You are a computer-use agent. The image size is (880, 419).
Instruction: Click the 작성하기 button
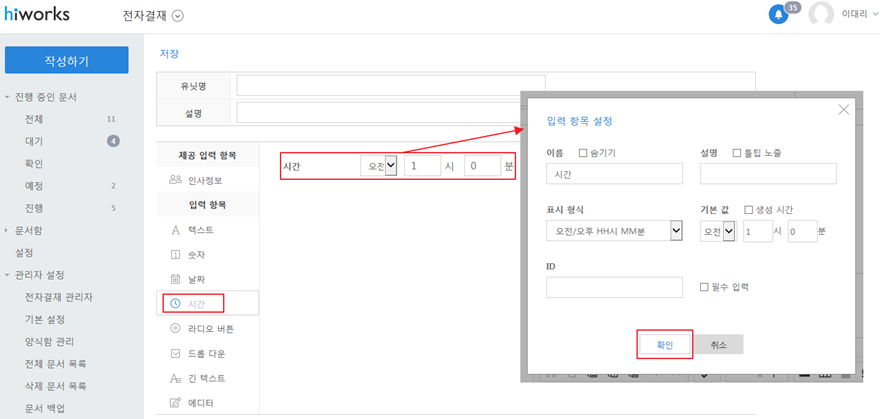point(66,60)
